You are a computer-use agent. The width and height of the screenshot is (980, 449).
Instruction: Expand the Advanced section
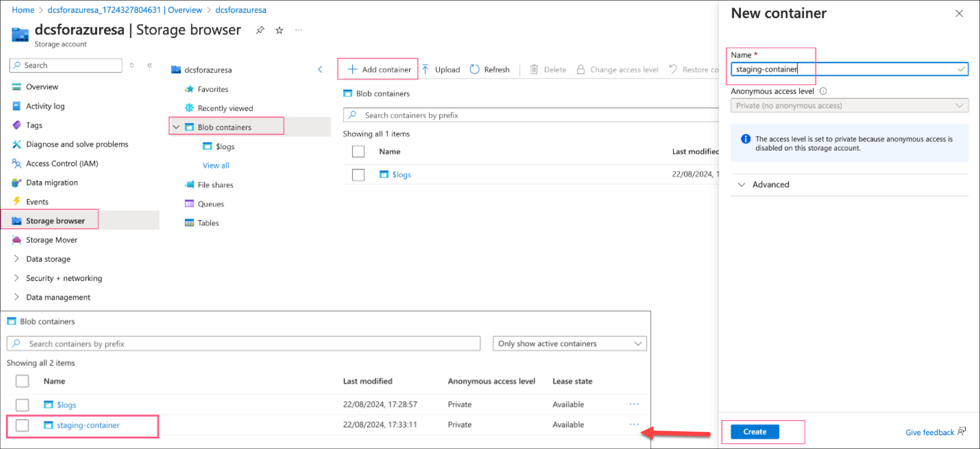pyautogui.click(x=770, y=184)
